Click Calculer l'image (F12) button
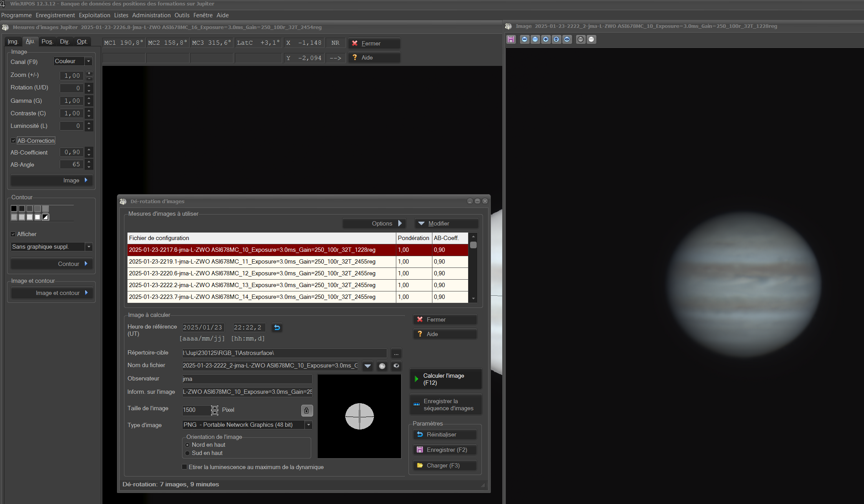Viewport: 864px width, 504px height. click(x=446, y=379)
